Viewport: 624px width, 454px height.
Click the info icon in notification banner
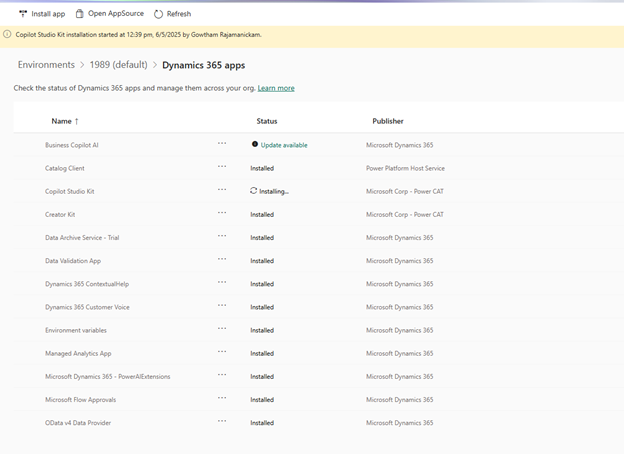(8, 34)
